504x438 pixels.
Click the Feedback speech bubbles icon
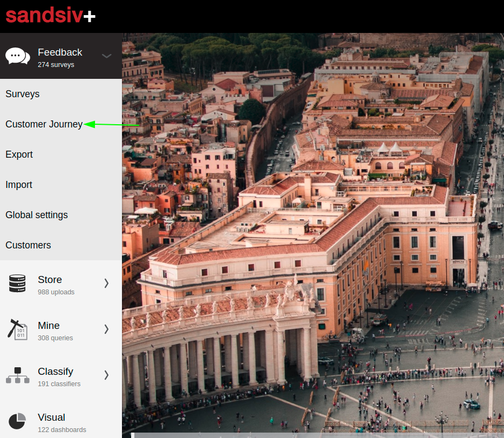pyautogui.click(x=18, y=56)
